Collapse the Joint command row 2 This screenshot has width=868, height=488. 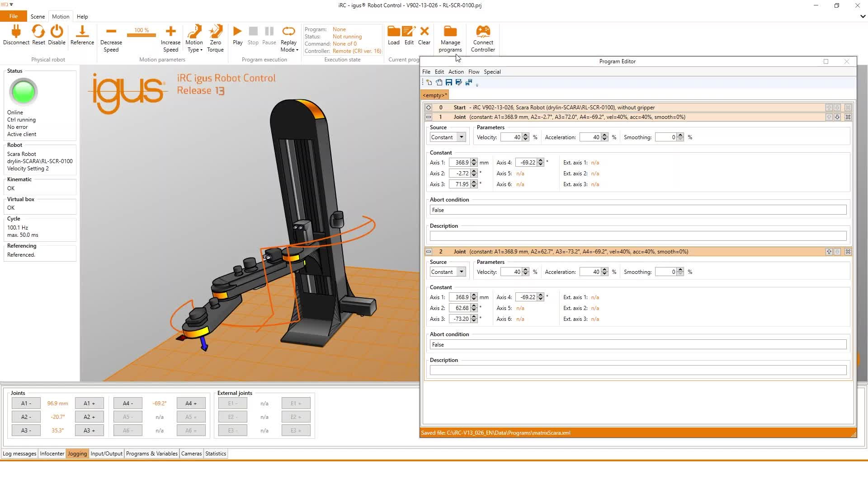tap(429, 252)
